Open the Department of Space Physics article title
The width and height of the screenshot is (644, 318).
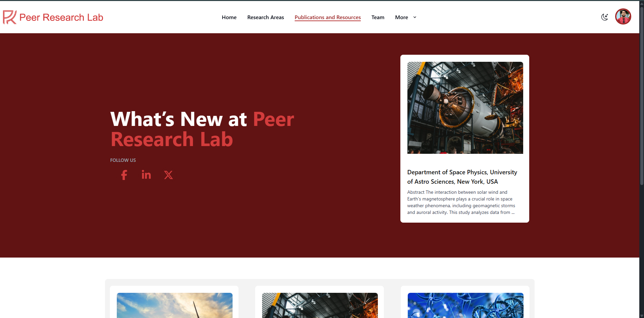click(x=462, y=177)
